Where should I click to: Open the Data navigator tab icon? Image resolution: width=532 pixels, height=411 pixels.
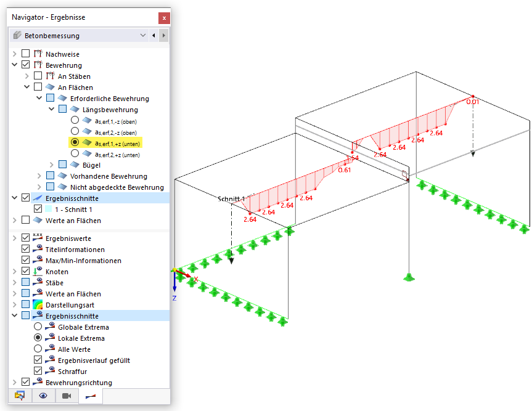(x=20, y=396)
